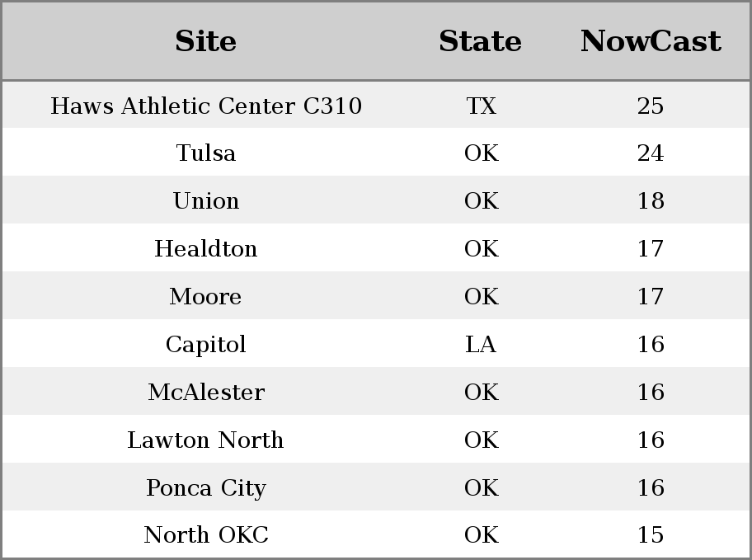Click the McAlester site name

tap(206, 392)
